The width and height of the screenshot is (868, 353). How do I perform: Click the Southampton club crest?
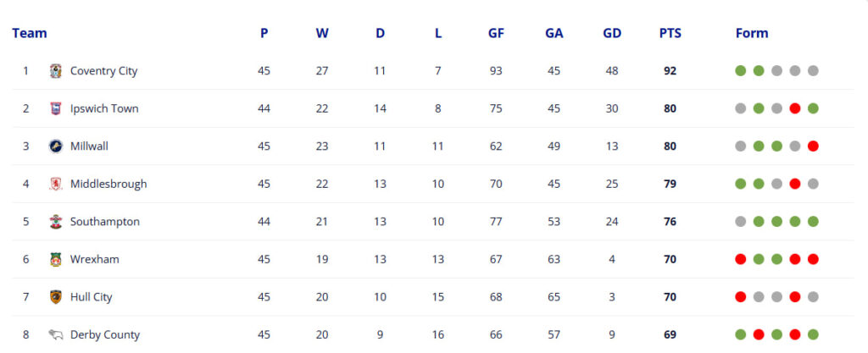(56, 222)
